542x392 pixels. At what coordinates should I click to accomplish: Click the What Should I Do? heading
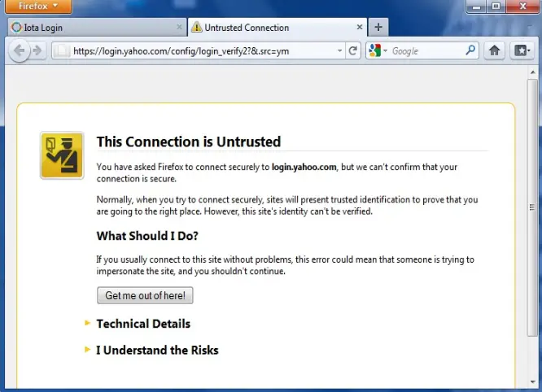click(x=147, y=236)
